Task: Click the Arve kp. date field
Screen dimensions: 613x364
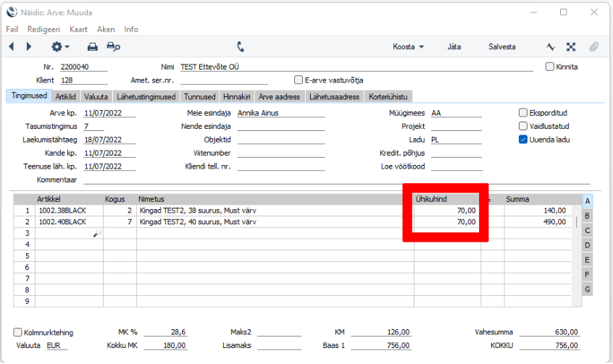Action: (x=109, y=113)
